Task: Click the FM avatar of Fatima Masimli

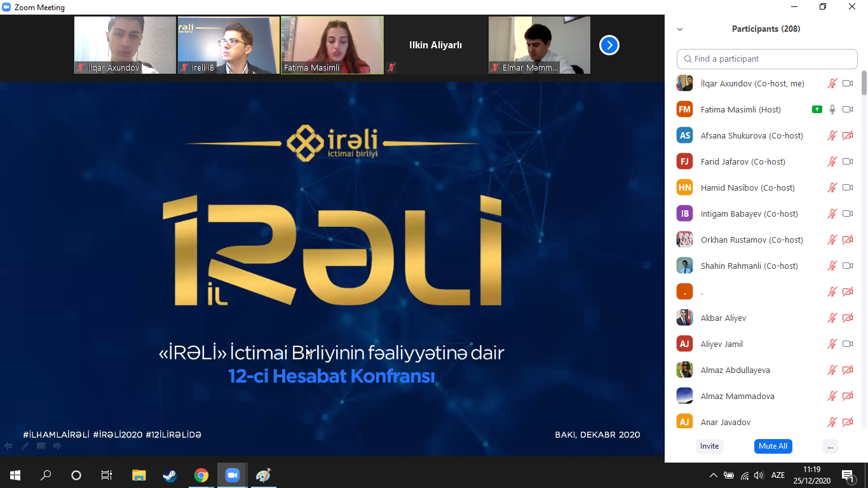Action: coord(684,109)
